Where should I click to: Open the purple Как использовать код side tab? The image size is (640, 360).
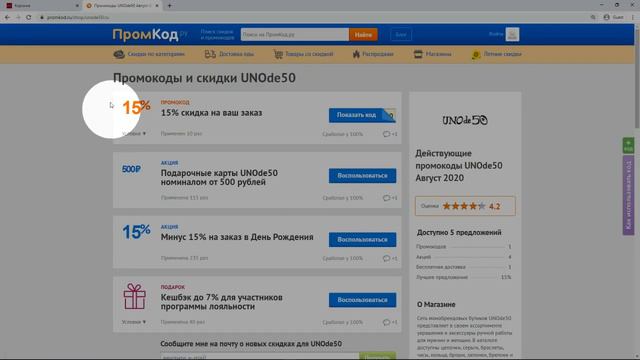pos(628,196)
